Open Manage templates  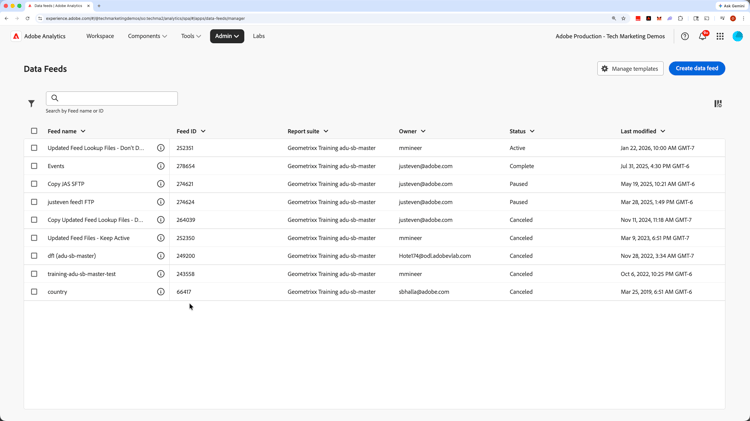[x=630, y=68]
